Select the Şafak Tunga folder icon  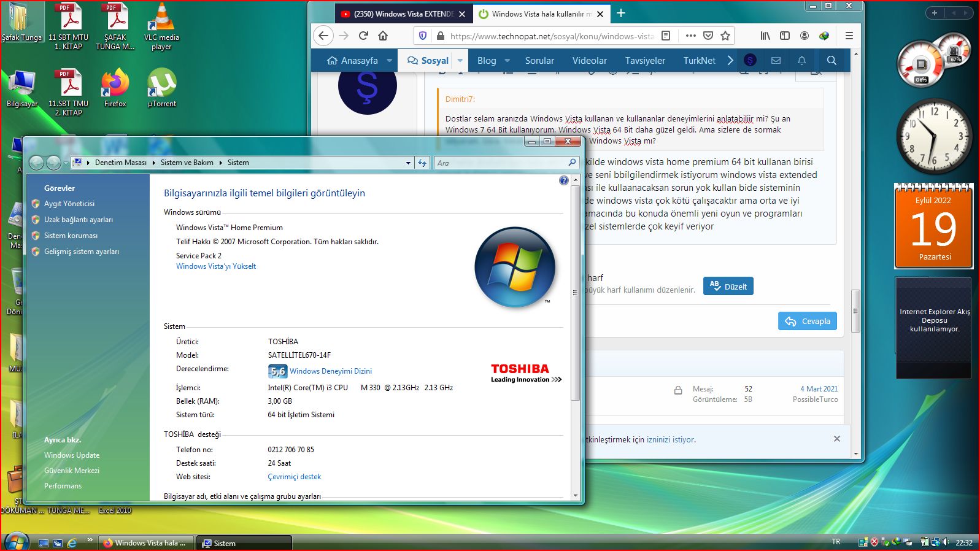tap(21, 23)
